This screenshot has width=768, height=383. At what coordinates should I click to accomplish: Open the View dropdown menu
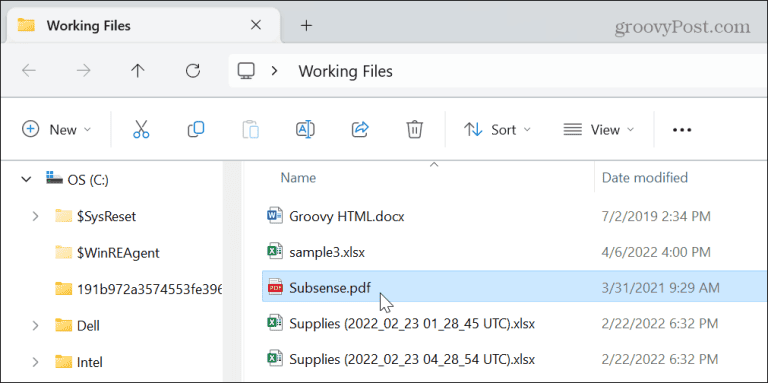[599, 130]
